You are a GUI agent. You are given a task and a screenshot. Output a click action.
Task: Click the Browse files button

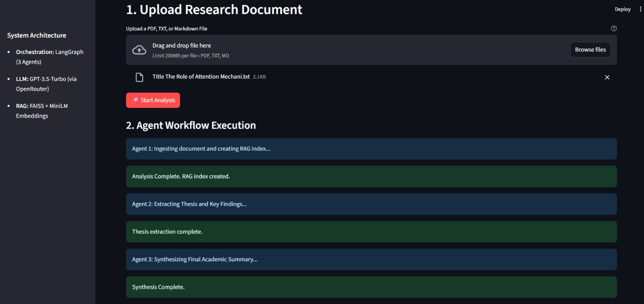tap(590, 50)
